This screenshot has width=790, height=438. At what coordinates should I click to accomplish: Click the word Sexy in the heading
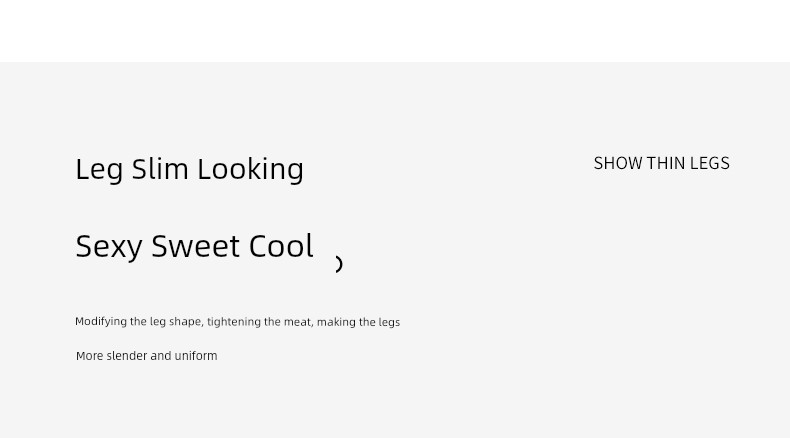(x=109, y=247)
